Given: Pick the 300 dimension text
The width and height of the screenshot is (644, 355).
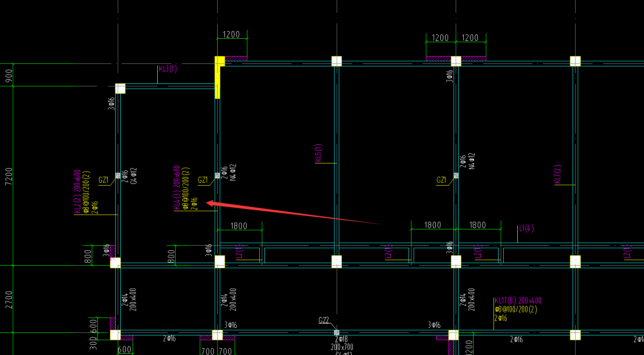Looking at the screenshot, I should pyautogui.click(x=93, y=343).
